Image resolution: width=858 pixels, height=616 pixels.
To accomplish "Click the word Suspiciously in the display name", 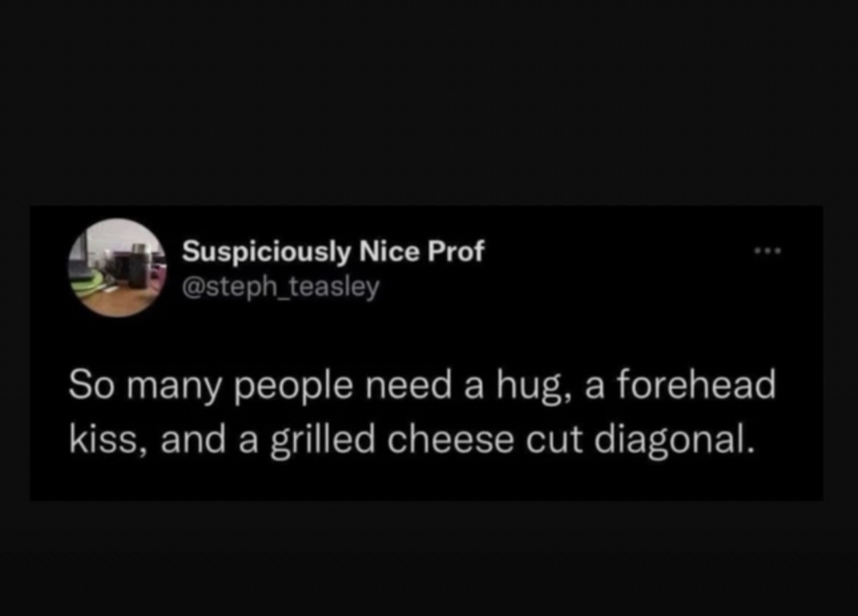I will tap(266, 253).
